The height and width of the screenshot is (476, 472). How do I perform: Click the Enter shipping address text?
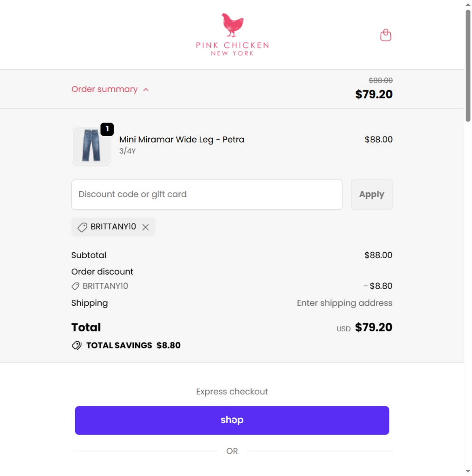coord(344,303)
